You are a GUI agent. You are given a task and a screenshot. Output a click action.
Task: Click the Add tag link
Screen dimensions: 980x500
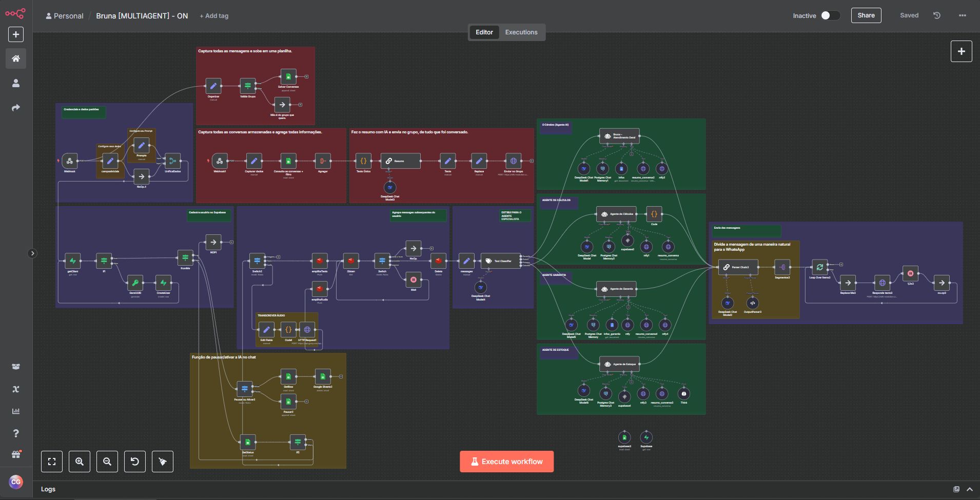pos(214,16)
